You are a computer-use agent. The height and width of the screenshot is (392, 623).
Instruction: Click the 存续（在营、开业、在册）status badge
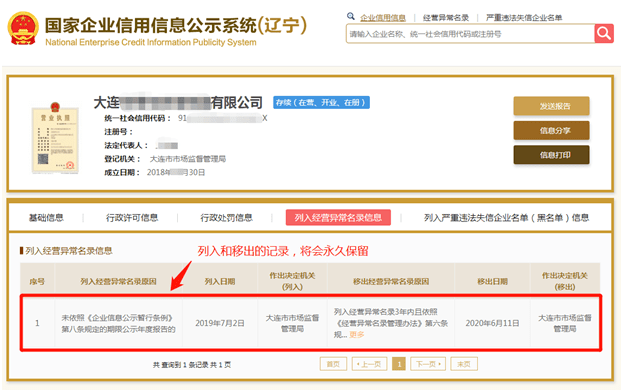click(321, 102)
